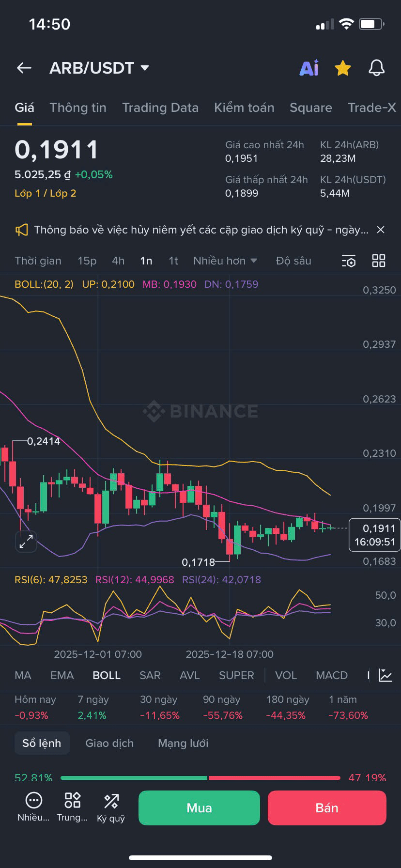Select the Giao dịch tab

coord(109,744)
